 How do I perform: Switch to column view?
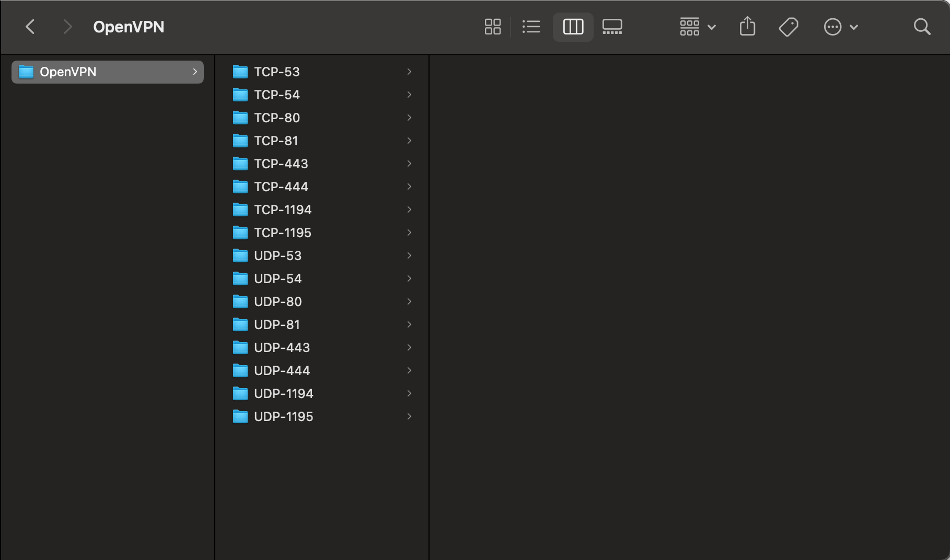pos(573,27)
